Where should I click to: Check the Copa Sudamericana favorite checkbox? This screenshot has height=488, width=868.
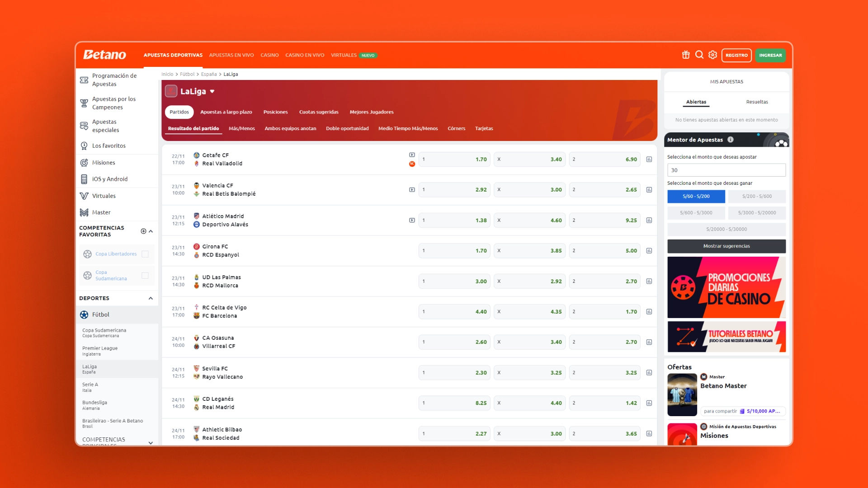tap(145, 276)
